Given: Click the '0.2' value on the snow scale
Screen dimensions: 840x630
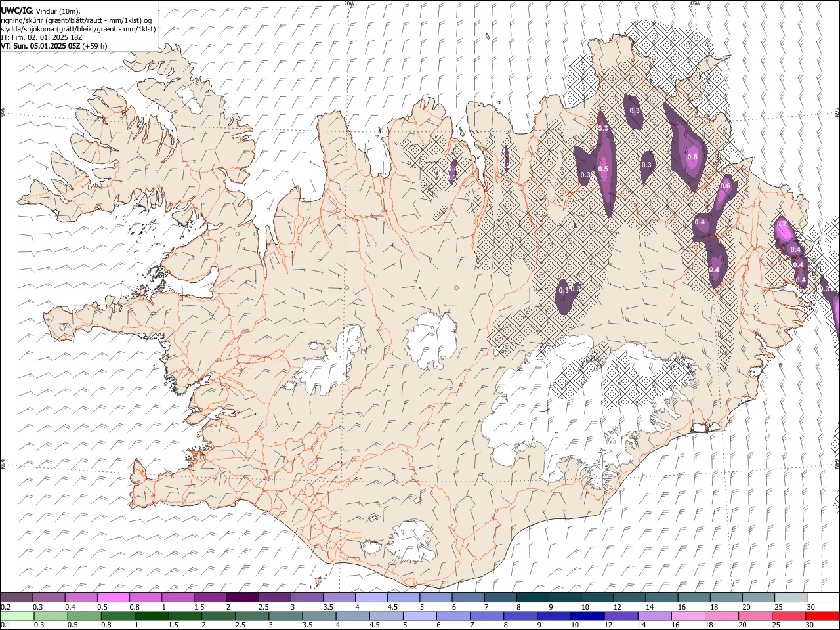Looking at the screenshot, I should pos(6,607).
